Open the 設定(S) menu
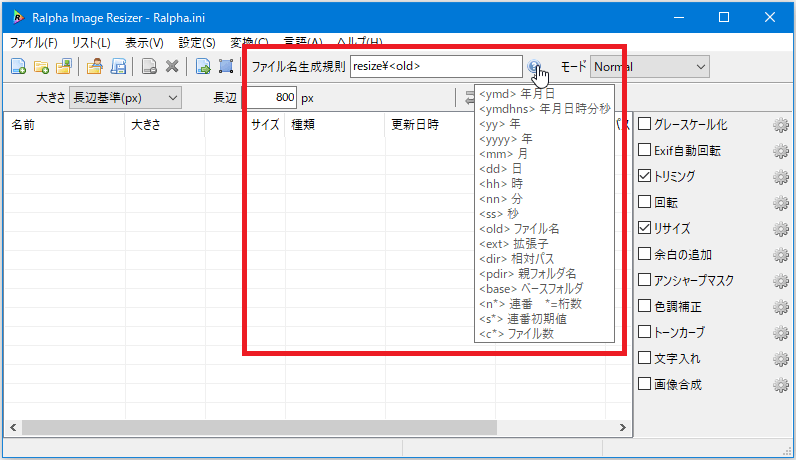Viewport: 796px width, 460px height. [x=196, y=43]
